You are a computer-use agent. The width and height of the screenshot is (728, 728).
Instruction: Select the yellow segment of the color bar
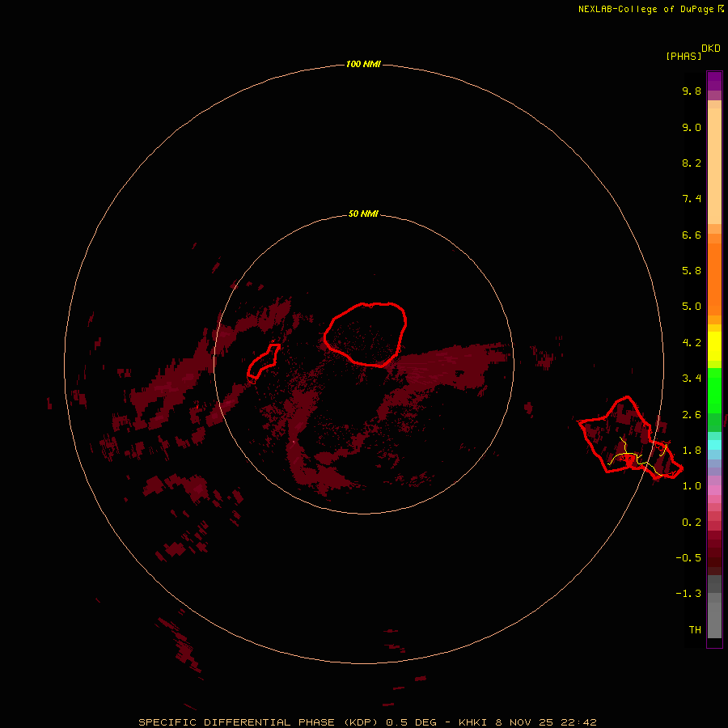pos(714,346)
